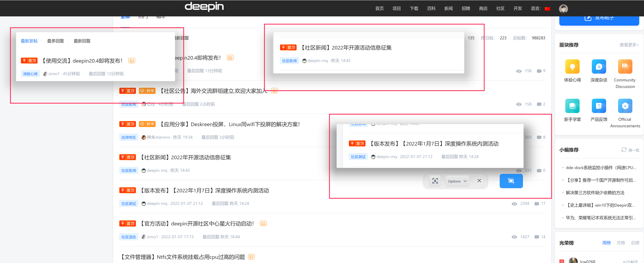Image resolution: width=644 pixels, height=263 pixels.
Task: Switch 光荣榜 to the 总榜 tab
Action: click(635, 243)
